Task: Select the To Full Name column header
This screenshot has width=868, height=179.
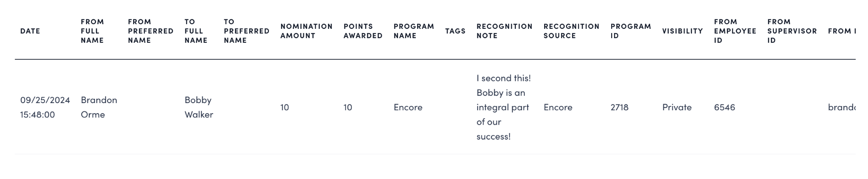Action: click(x=196, y=31)
